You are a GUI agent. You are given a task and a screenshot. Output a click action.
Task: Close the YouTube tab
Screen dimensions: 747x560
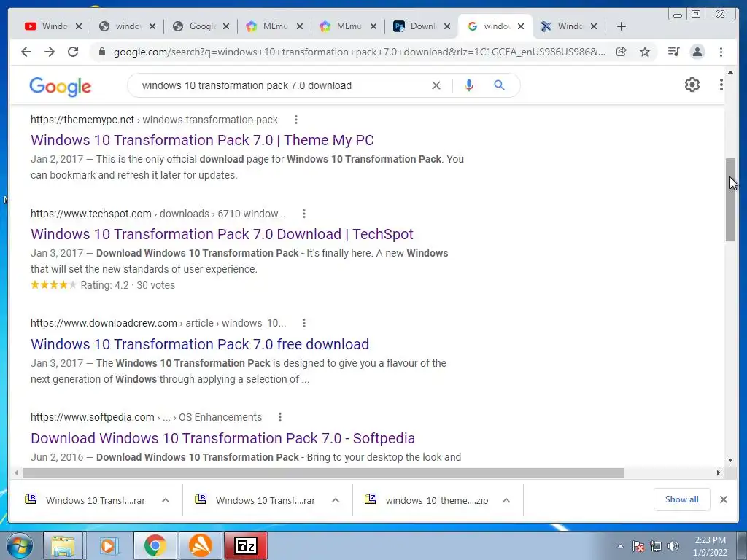79,26
